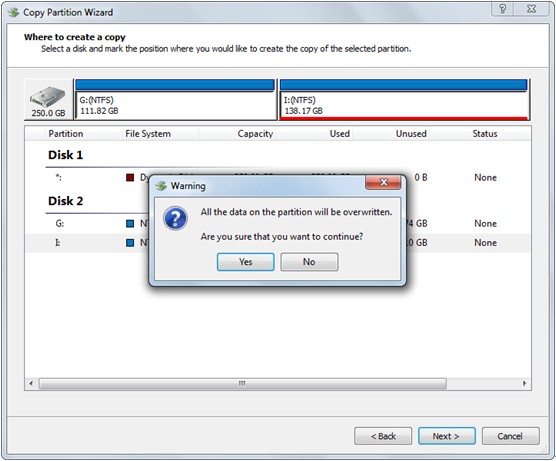Click the 250.0 GB disk drive icon
Image resolution: width=556 pixels, height=461 pixels.
click(x=48, y=99)
